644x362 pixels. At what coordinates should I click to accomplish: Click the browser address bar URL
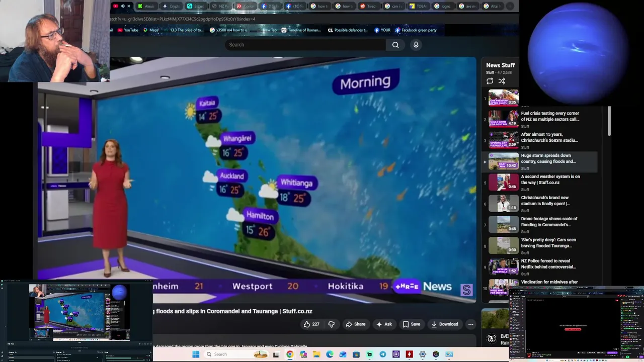pyautogui.click(x=182, y=19)
